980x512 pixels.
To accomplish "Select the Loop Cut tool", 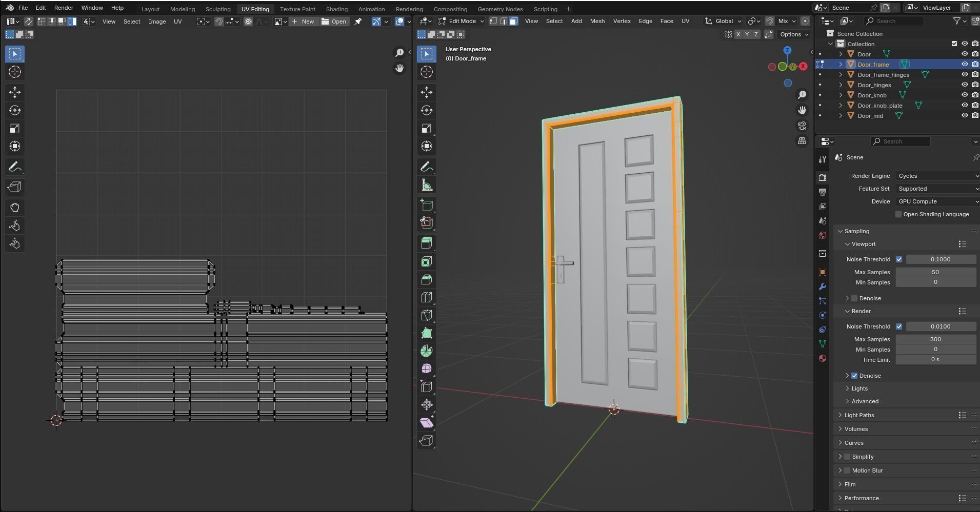I will 427,297.
